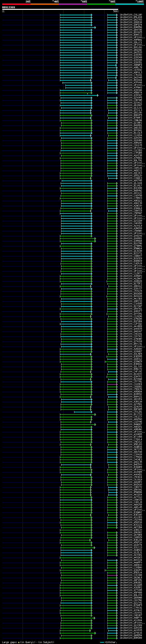Click UniRef100_C1XK96 hit name
Image resolution: width=146 pixels, height=644 pixels.
tap(131, 316)
